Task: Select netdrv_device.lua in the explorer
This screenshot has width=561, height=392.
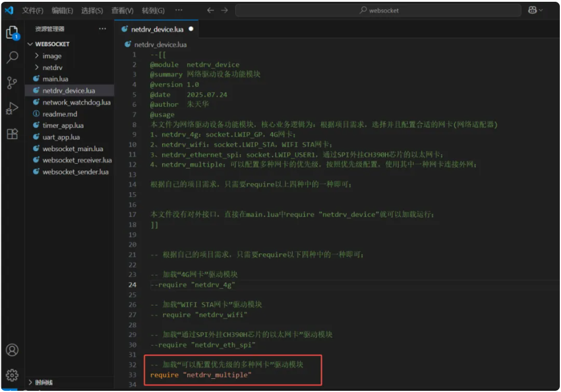Action: point(69,90)
